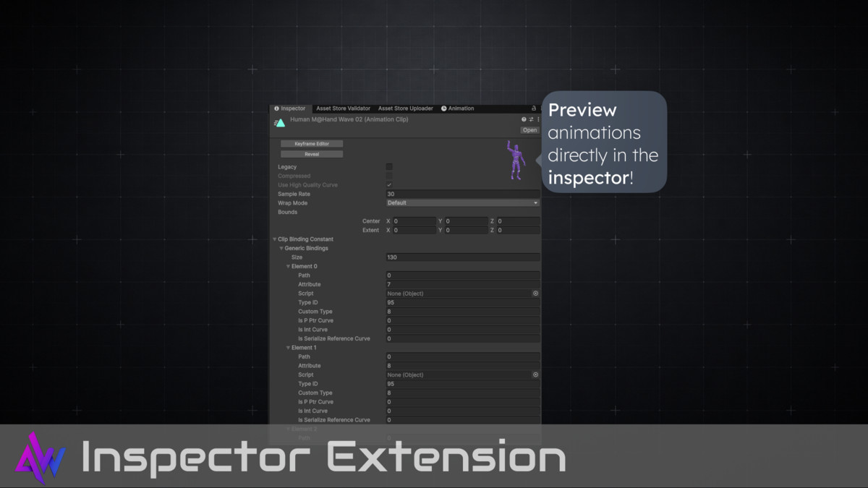Toggle the Inspector lock icon
Image resolution: width=868 pixels, height=488 pixels.
534,108
